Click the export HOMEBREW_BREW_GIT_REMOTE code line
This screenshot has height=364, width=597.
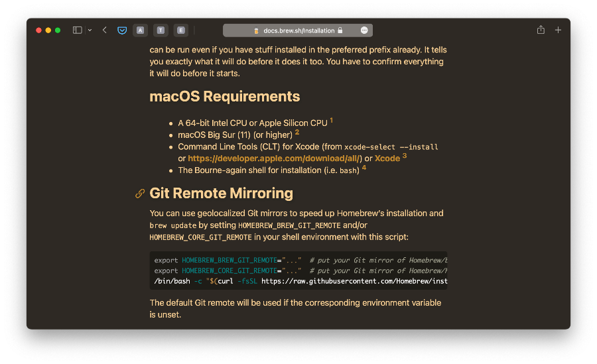tap(300, 261)
